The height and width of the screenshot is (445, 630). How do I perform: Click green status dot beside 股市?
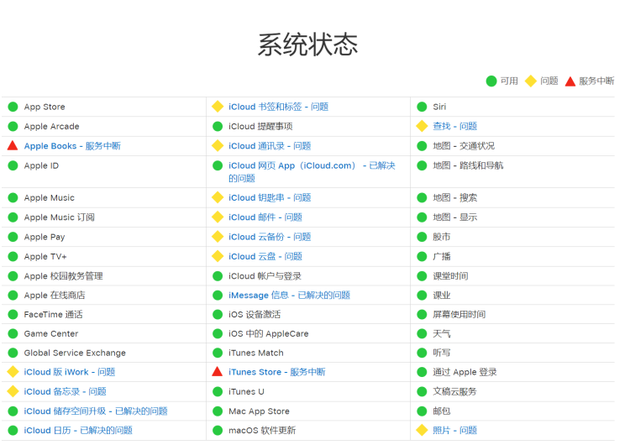coord(422,237)
